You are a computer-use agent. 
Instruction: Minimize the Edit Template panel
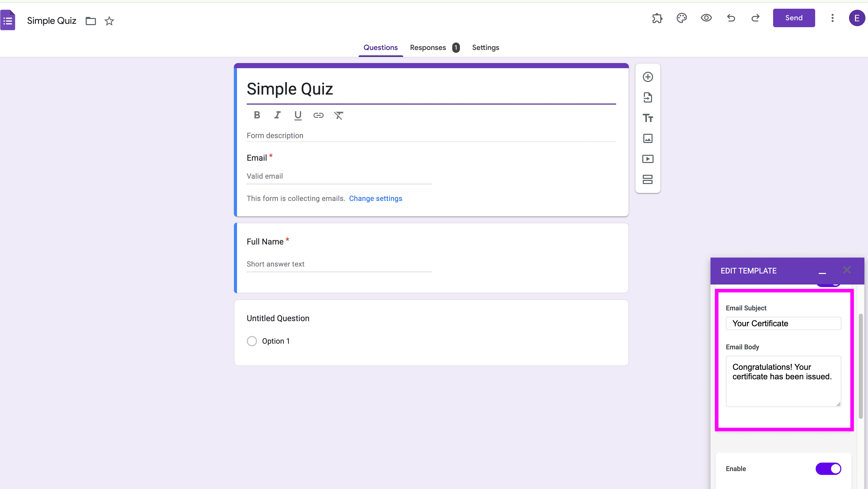(x=822, y=271)
